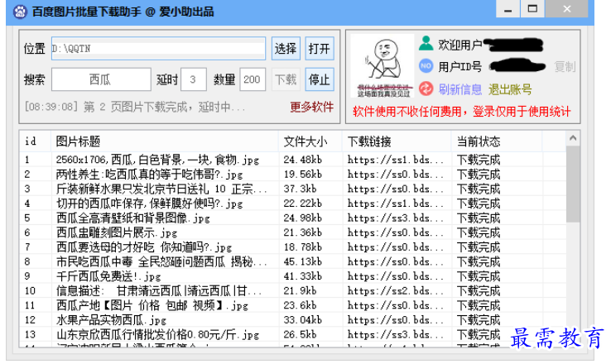The width and height of the screenshot is (611, 364).
Task: Click the 数量 quantity field
Action: [x=253, y=79]
